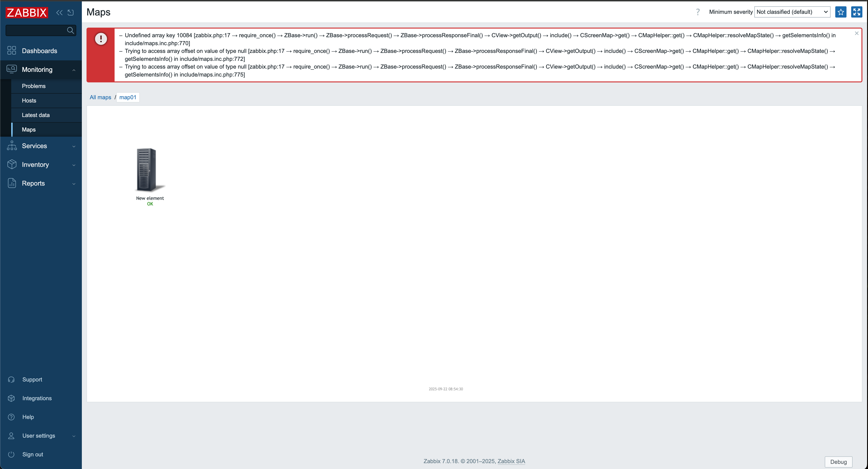Screen dimensions: 868x469
Task: Click the Maps page heading
Action: point(98,12)
